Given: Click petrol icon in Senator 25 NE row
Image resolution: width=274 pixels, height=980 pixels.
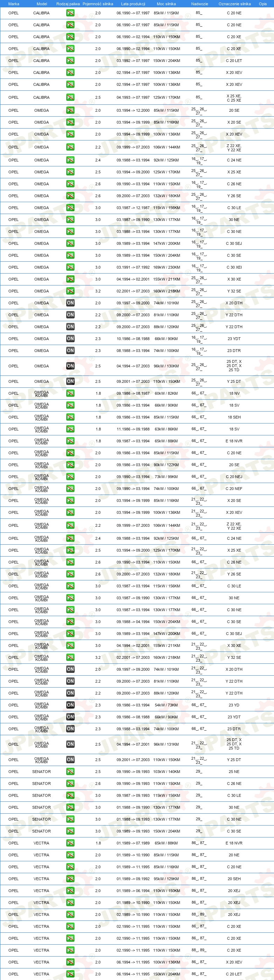Looking at the screenshot, I should coord(70,772).
